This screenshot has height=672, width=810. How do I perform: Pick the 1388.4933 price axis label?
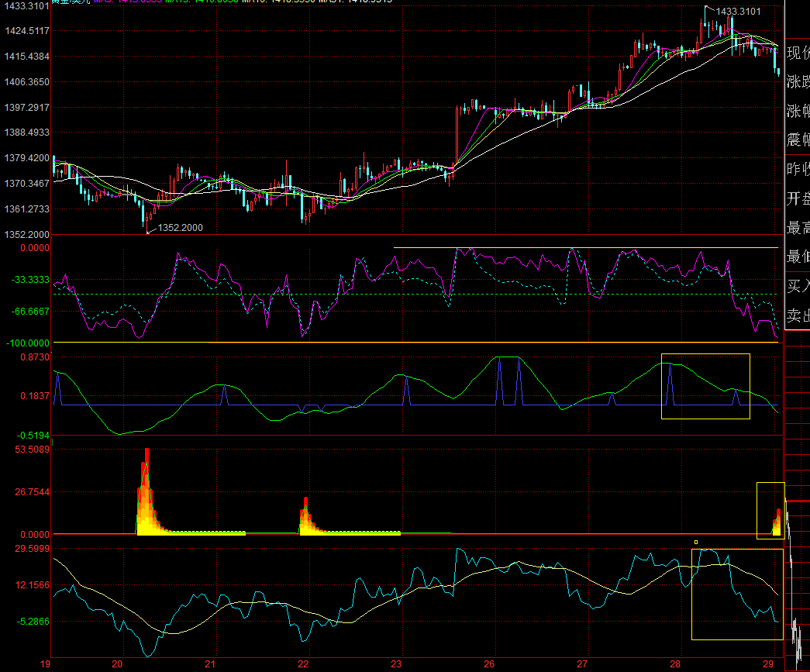pos(27,133)
